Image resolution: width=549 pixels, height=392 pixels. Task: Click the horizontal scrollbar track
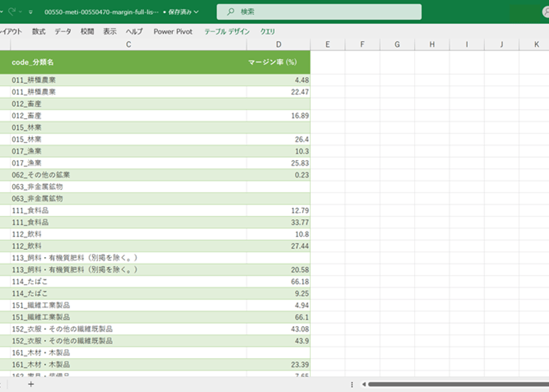coord(458,384)
